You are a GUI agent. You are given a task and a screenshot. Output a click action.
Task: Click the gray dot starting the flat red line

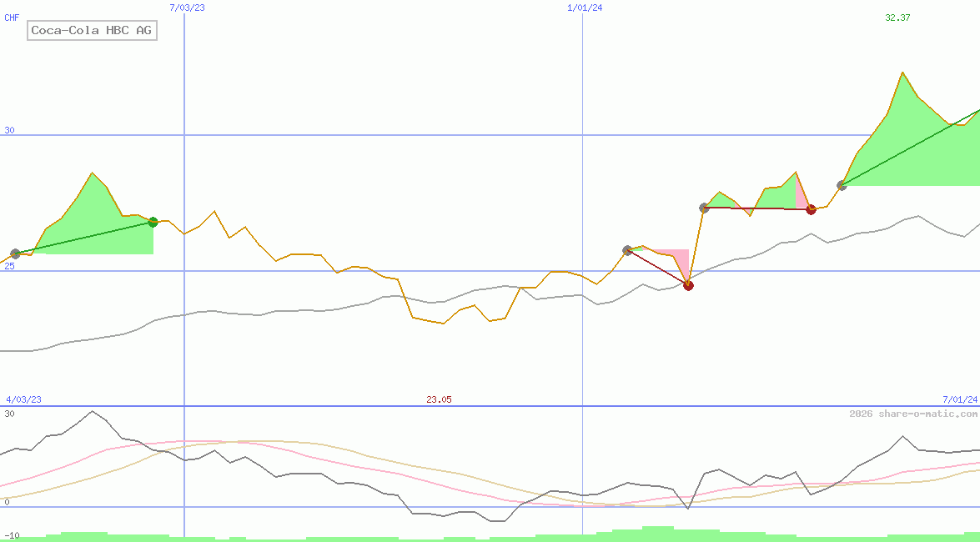click(x=704, y=208)
